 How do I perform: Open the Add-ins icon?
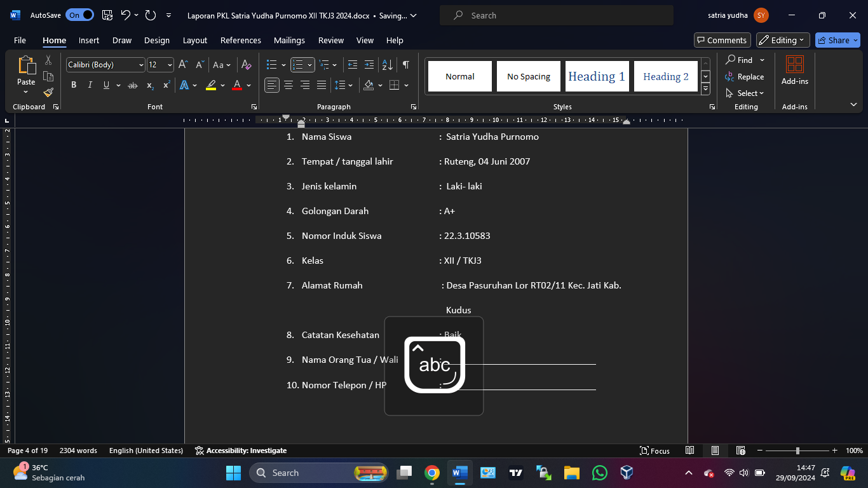[795, 70]
